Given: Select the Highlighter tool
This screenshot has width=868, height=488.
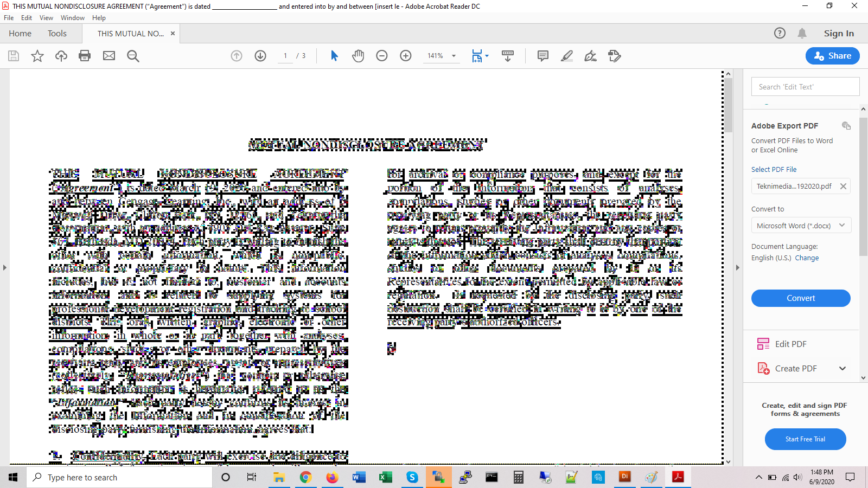Looking at the screenshot, I should (x=567, y=55).
